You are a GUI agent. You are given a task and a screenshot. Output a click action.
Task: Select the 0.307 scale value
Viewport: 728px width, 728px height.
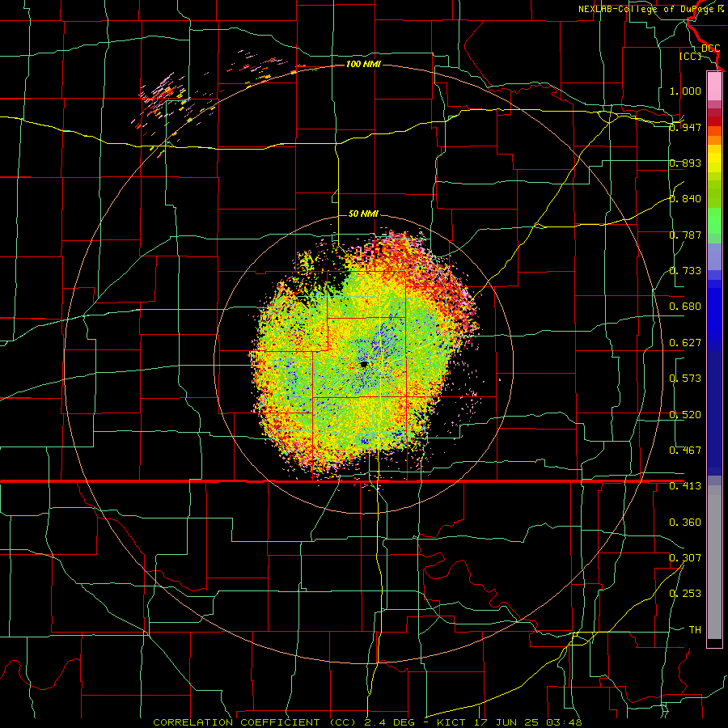[x=685, y=558]
